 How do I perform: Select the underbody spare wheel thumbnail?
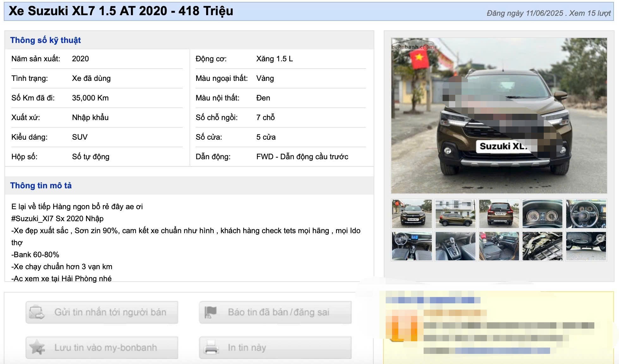[586, 246]
